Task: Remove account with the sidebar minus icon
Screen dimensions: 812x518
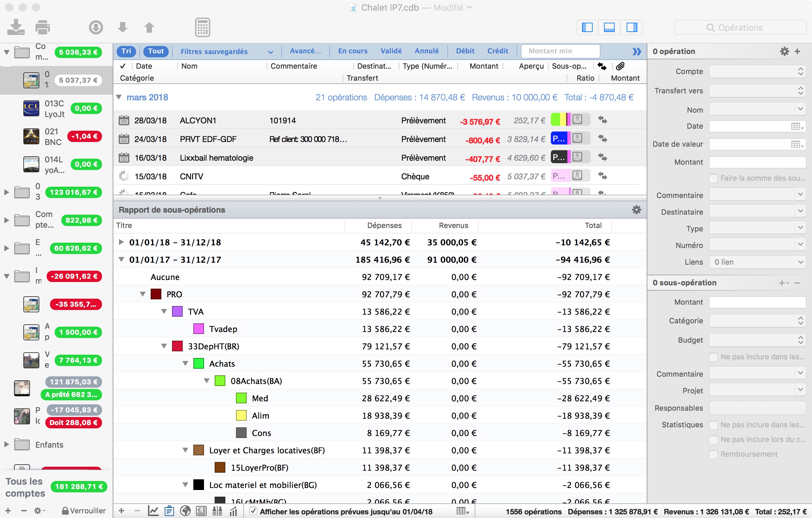Action: click(24, 511)
